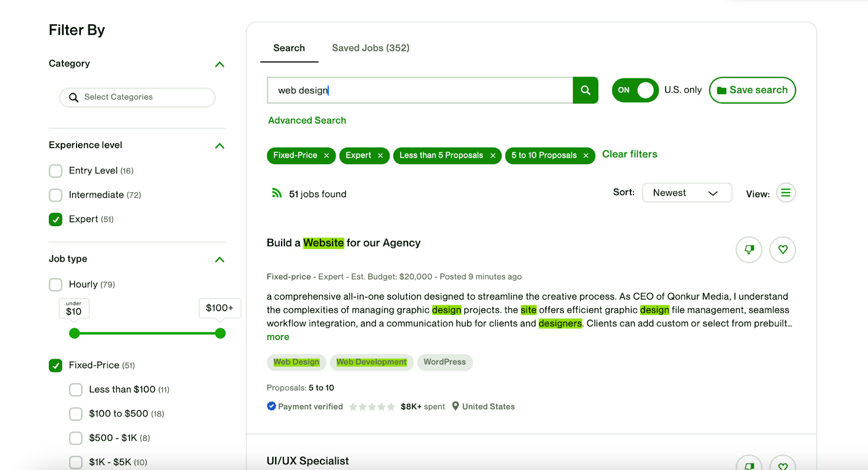Click the web design search input field
This screenshot has height=470, width=868.
click(x=420, y=91)
